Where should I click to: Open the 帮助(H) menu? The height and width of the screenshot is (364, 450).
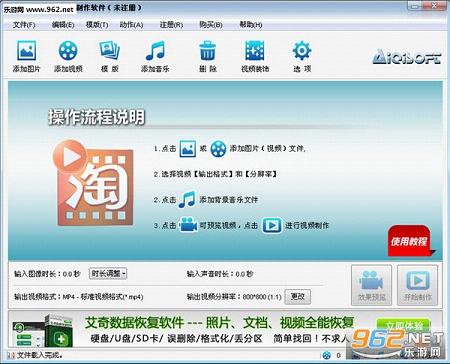pos(251,25)
